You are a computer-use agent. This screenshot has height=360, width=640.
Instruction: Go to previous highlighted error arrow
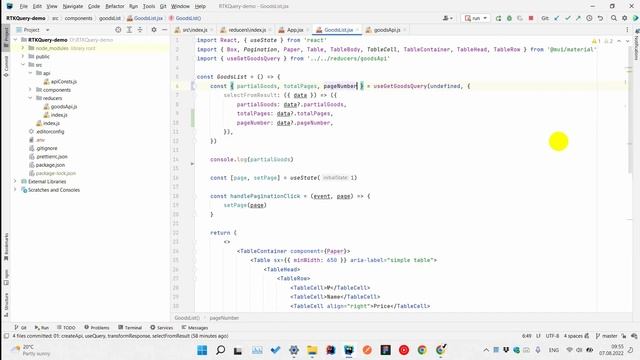pos(619,41)
